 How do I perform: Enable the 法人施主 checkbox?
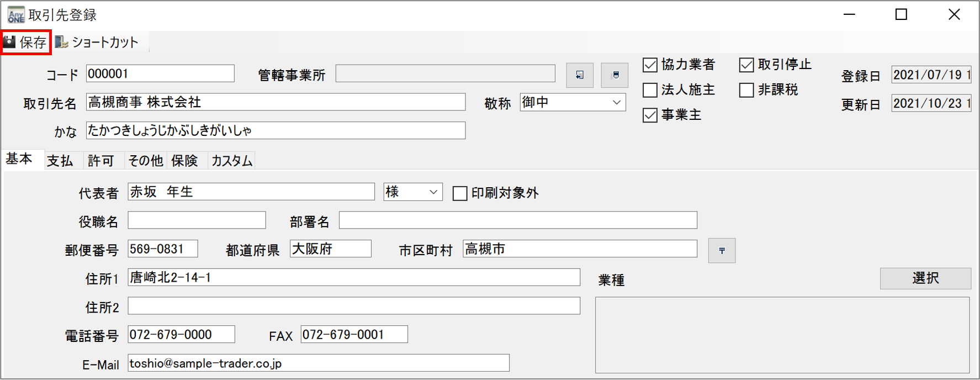point(650,90)
